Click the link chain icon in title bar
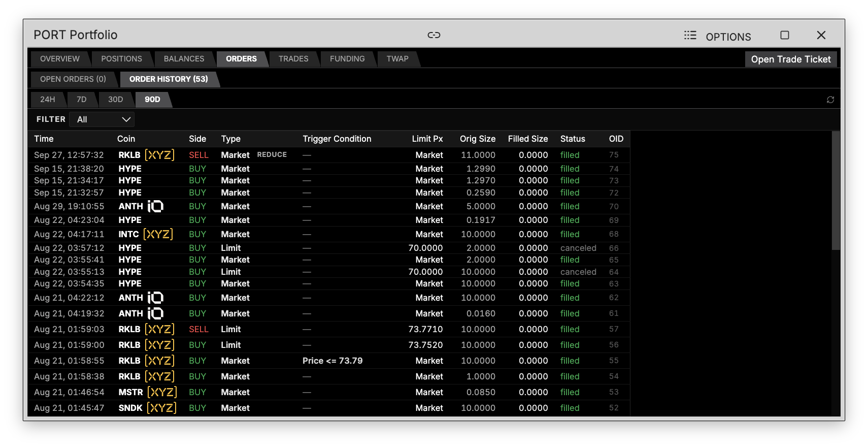Screen dimensions: 868x448 433,35
